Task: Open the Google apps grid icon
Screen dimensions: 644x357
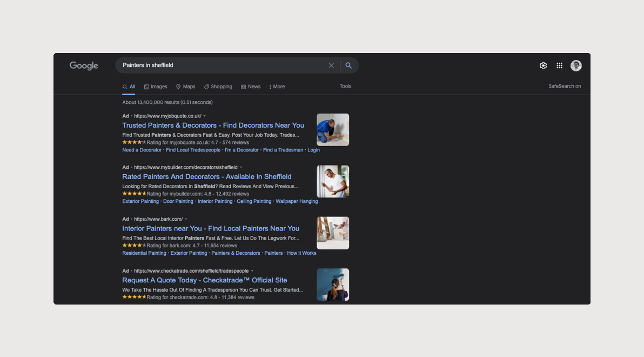Action: (x=559, y=66)
